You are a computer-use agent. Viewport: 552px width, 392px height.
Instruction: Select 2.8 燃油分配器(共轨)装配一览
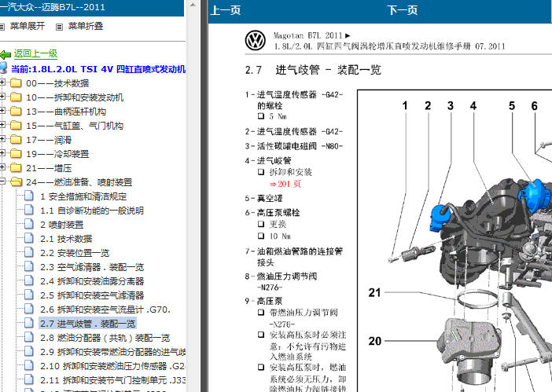tap(105, 338)
